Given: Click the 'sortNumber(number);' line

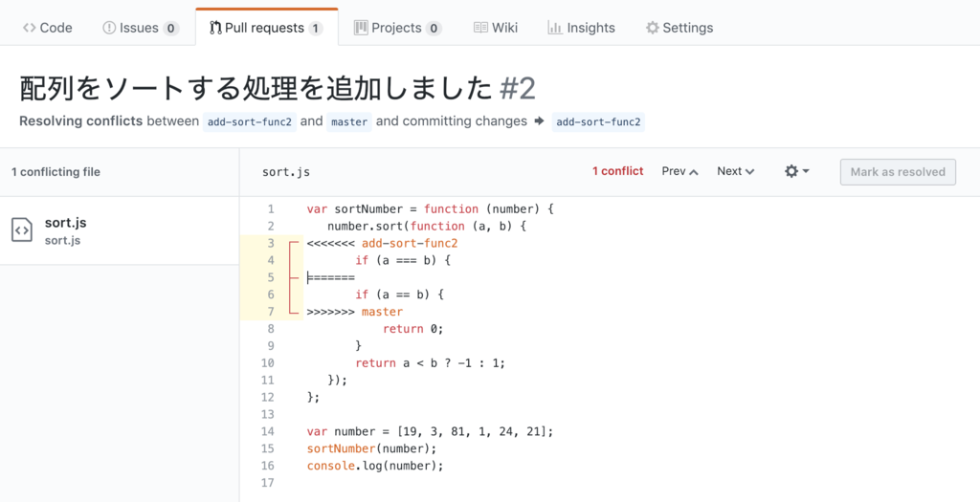Looking at the screenshot, I should coord(372,448).
